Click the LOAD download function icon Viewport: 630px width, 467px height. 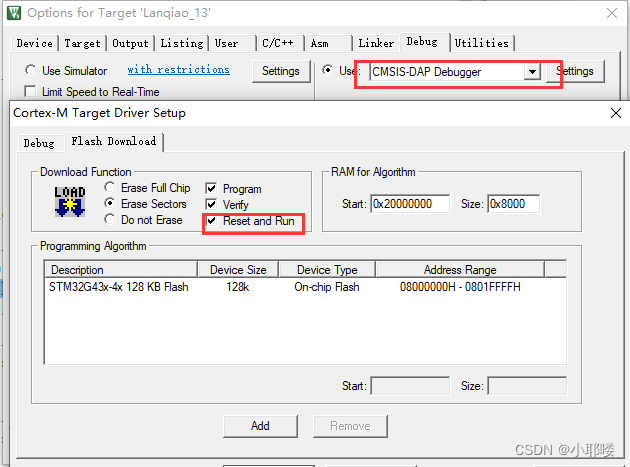[69, 201]
